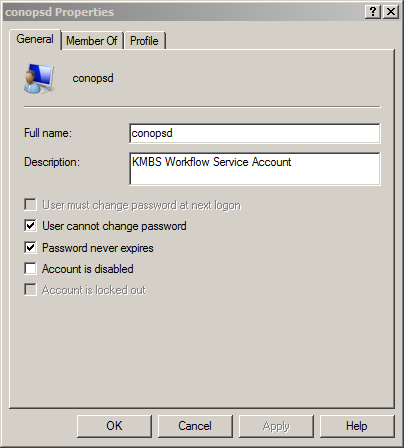Switch to the Member Of tab
Screen dimensions: 404x448
pos(92,41)
